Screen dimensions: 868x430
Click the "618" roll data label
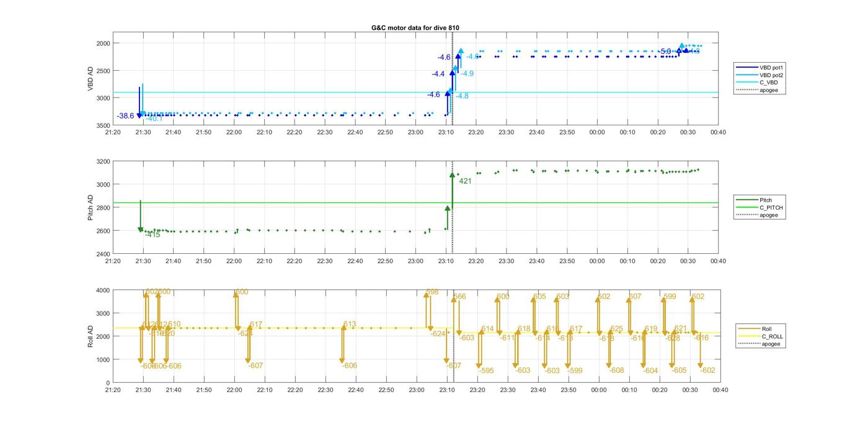pos(525,329)
